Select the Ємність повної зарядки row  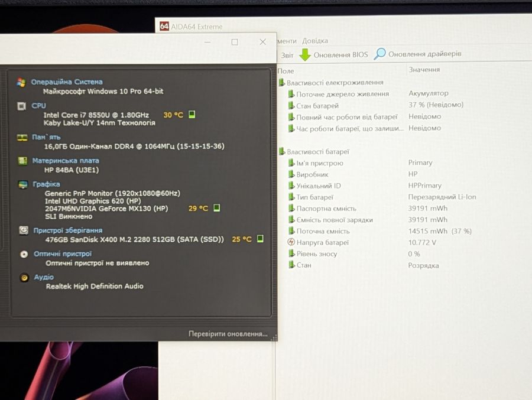(x=368, y=220)
